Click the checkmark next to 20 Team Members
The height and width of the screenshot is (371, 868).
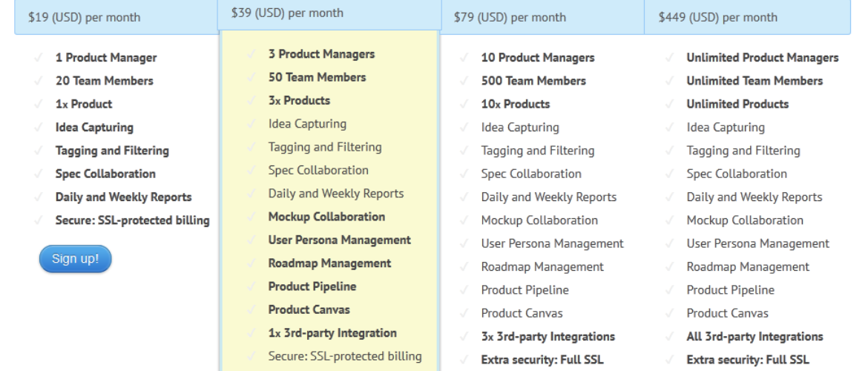coord(38,81)
